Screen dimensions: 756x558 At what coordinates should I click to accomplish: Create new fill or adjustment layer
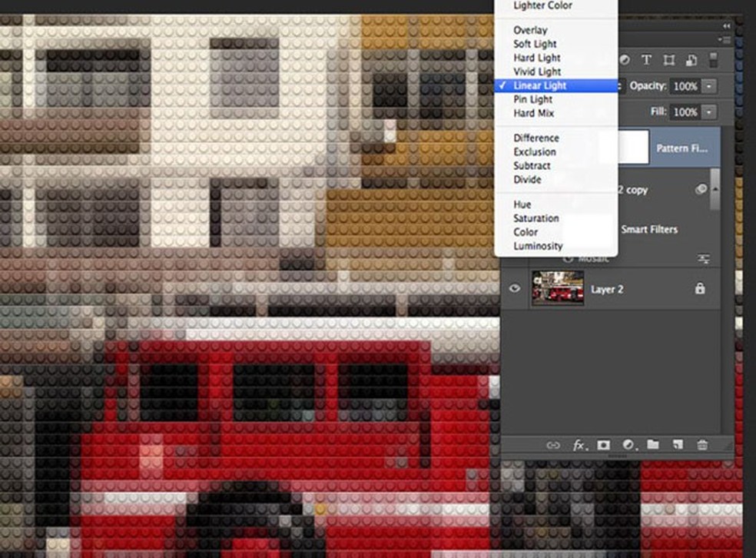[x=628, y=445]
